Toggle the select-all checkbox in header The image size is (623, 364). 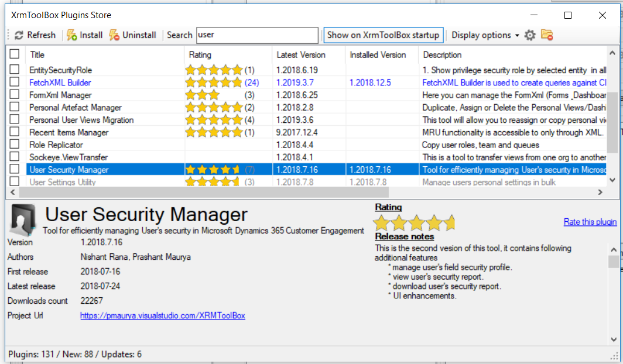(x=15, y=54)
